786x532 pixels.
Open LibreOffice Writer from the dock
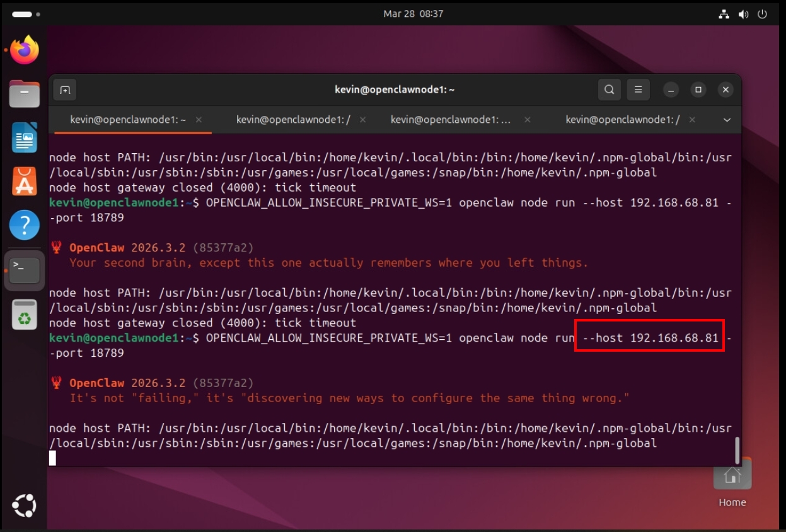pos(25,137)
